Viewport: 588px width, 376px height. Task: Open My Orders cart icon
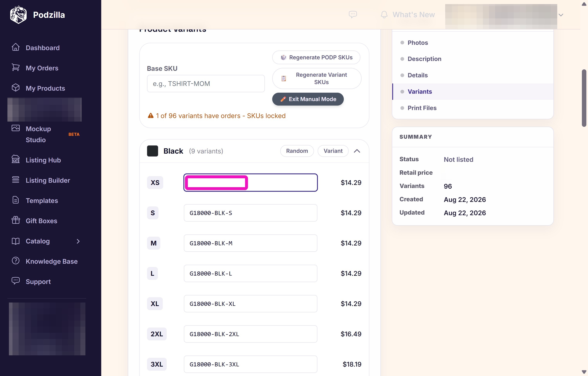pyautogui.click(x=16, y=68)
